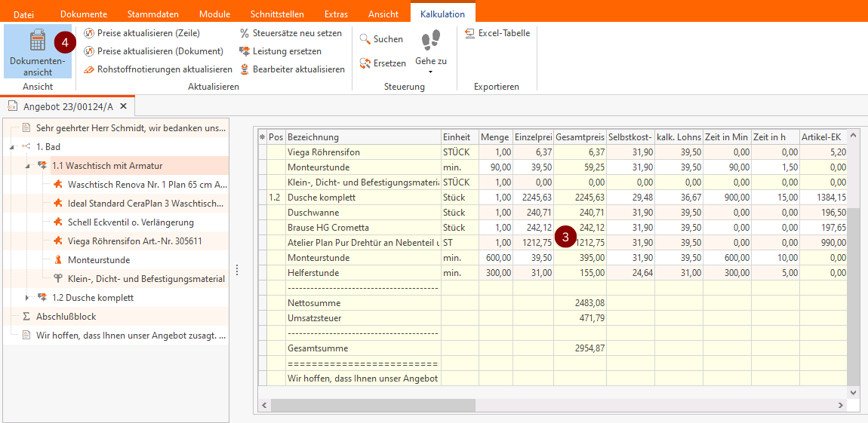Expand the 1.2 Dusche komplett node
The width and height of the screenshot is (868, 423).
28,298
